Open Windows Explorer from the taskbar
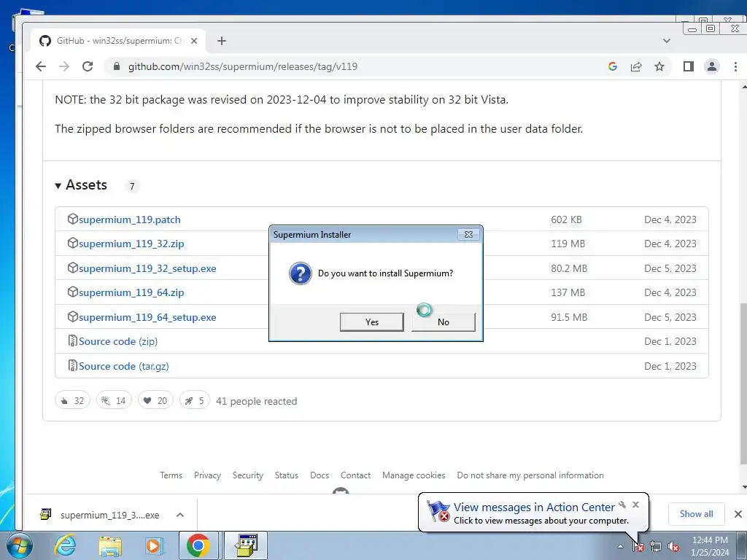 click(109, 545)
